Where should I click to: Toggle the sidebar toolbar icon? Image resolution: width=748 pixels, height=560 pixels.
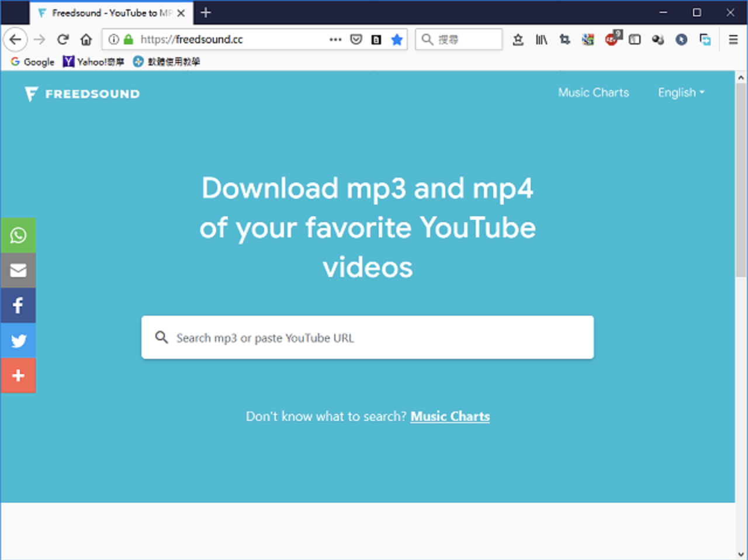coord(635,39)
